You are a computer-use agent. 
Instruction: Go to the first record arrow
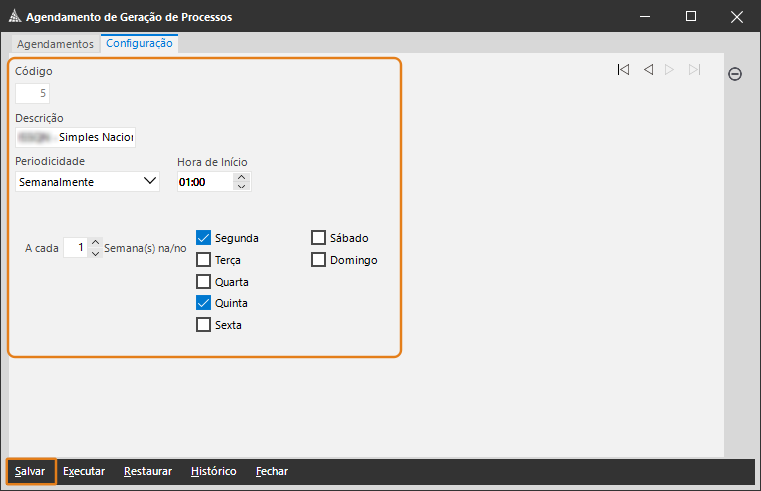point(623,70)
